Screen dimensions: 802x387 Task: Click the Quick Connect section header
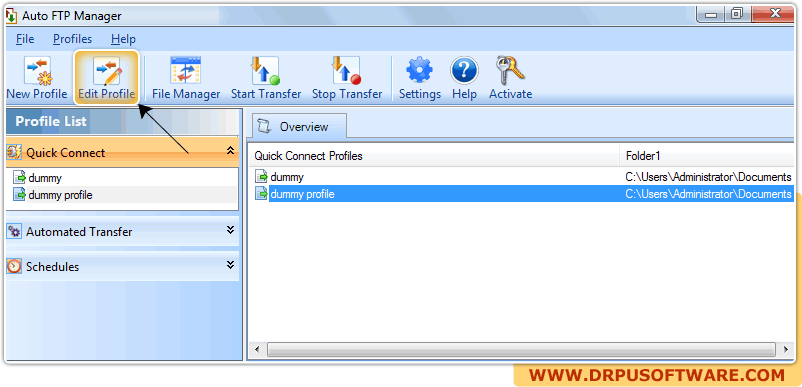pos(122,152)
